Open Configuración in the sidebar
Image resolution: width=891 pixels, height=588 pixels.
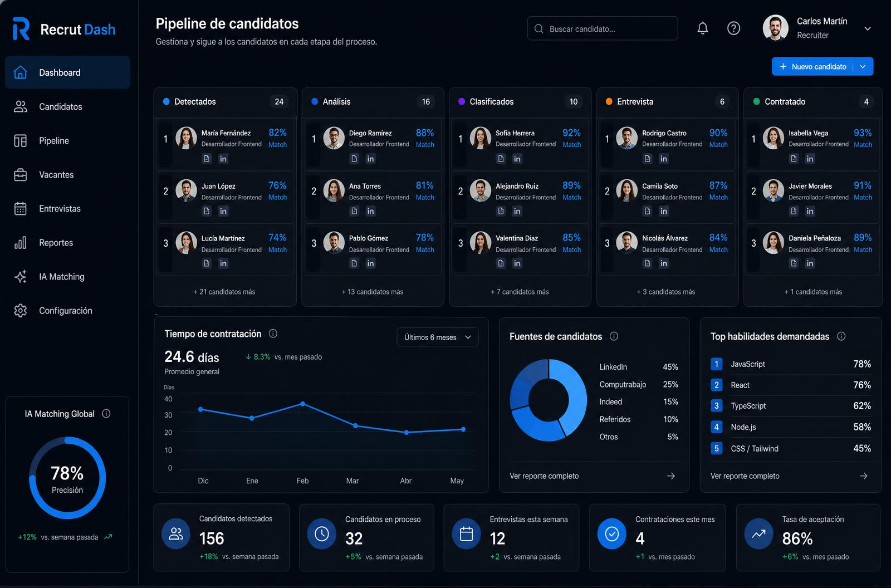click(68, 310)
